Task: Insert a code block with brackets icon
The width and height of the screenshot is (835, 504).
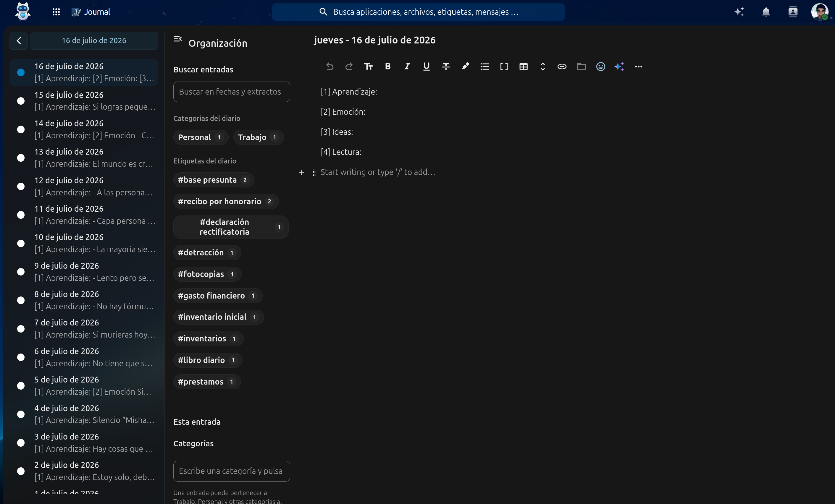Action: [504, 67]
